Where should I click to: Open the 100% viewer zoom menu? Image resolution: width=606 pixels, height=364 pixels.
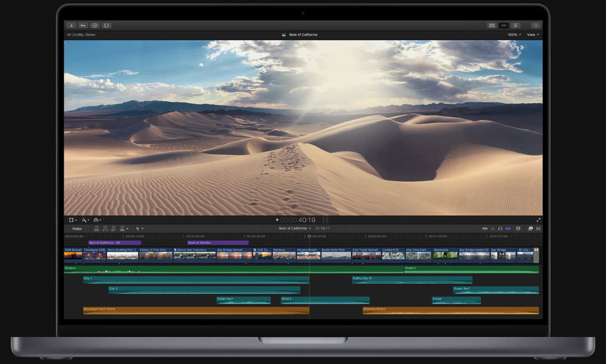point(514,35)
